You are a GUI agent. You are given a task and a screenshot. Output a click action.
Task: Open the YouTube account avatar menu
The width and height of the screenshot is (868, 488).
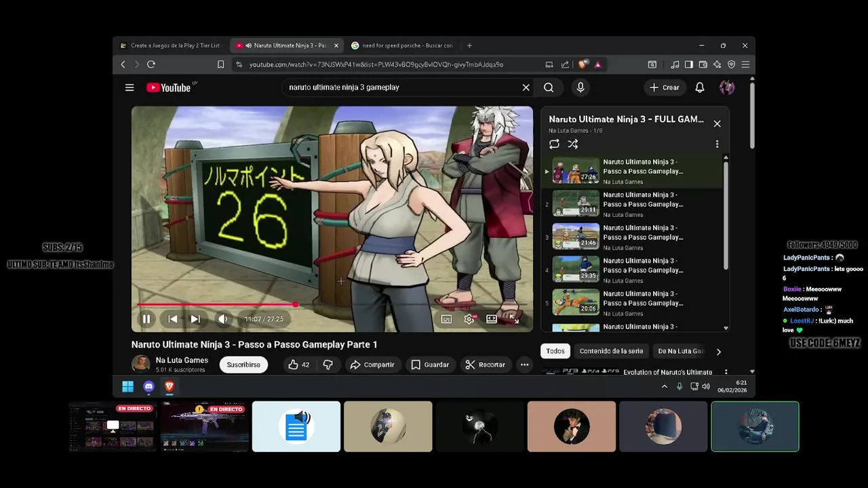click(x=727, y=87)
